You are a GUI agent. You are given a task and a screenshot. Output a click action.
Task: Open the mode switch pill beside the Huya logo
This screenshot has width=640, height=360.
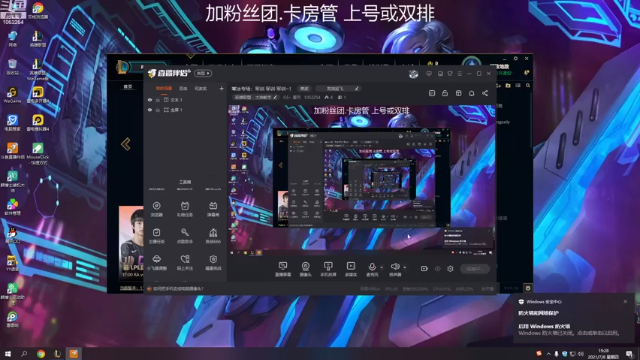[x=203, y=73]
